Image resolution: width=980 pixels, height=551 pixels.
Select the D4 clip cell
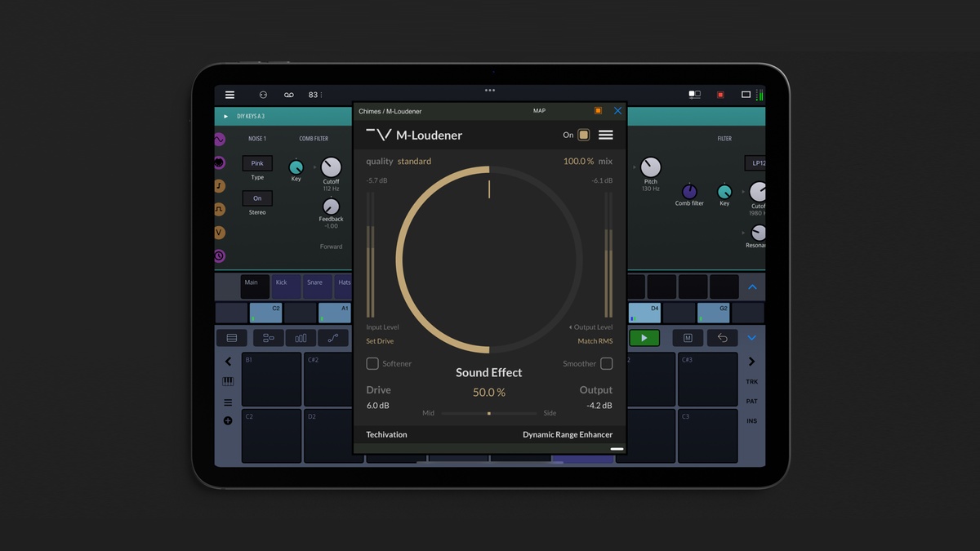pos(644,313)
